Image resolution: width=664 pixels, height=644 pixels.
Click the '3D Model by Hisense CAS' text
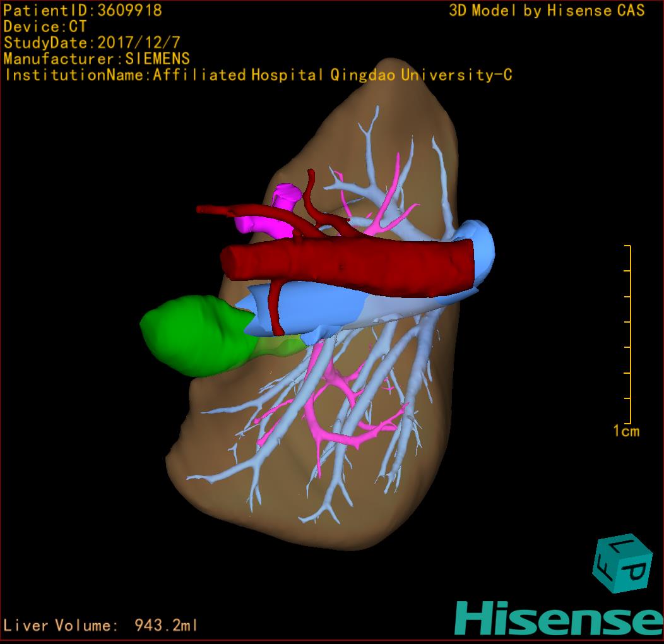click(547, 11)
